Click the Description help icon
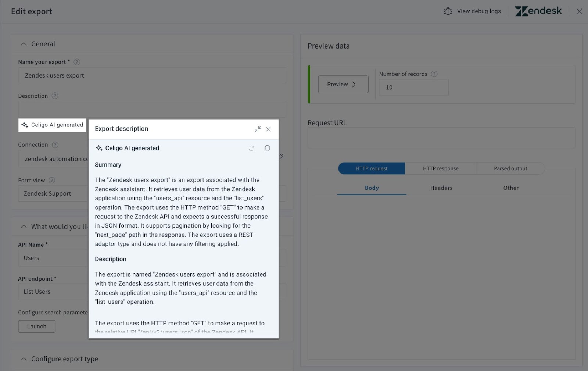 click(x=55, y=96)
